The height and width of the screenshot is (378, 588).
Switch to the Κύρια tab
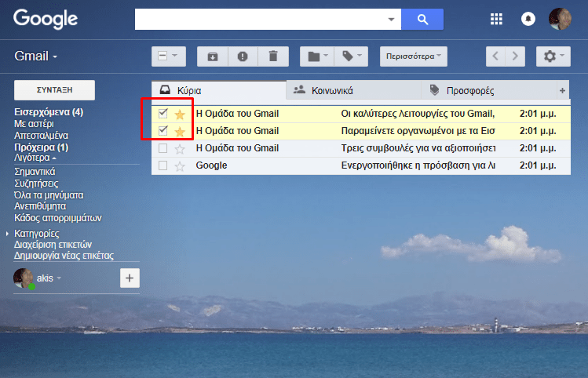[218, 90]
